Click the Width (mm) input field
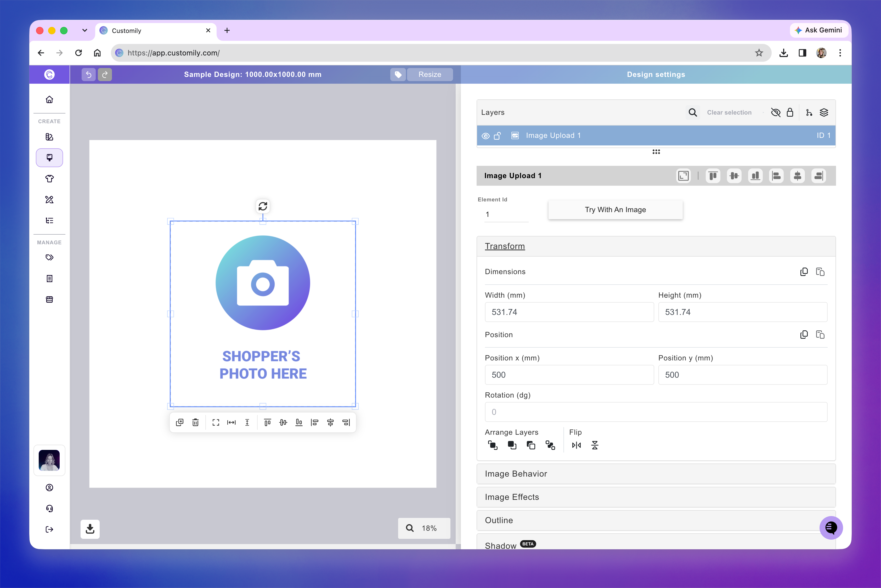The width and height of the screenshot is (881, 588). (x=569, y=312)
